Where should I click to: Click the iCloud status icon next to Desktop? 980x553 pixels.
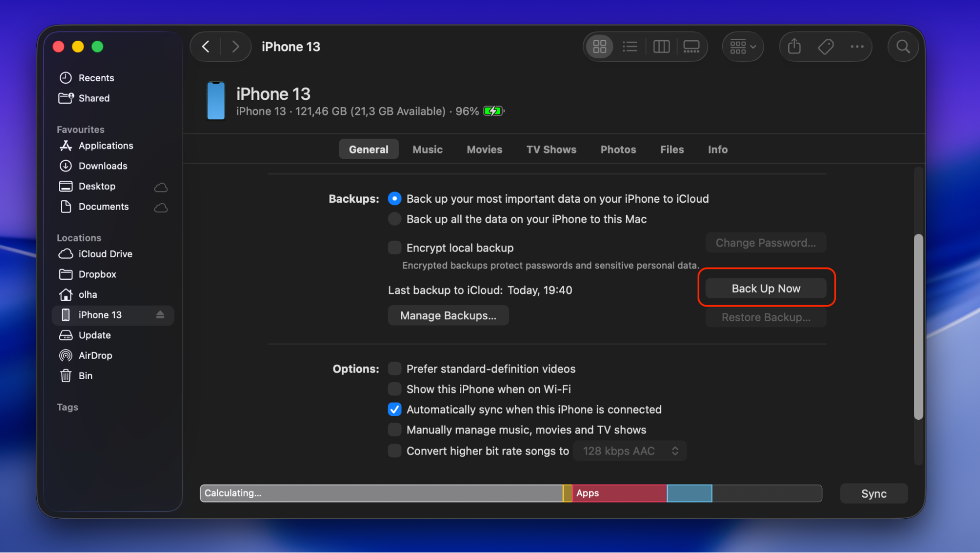(161, 187)
